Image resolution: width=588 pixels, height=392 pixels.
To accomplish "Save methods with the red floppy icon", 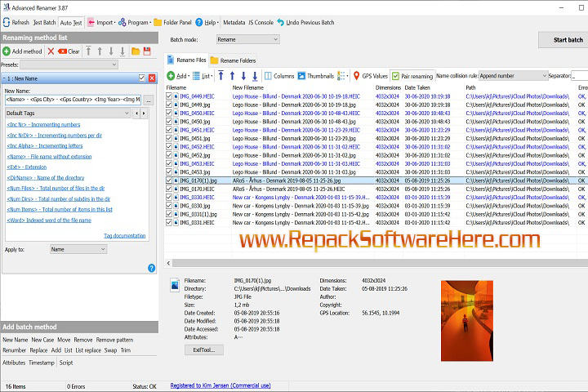I will tap(147, 51).
